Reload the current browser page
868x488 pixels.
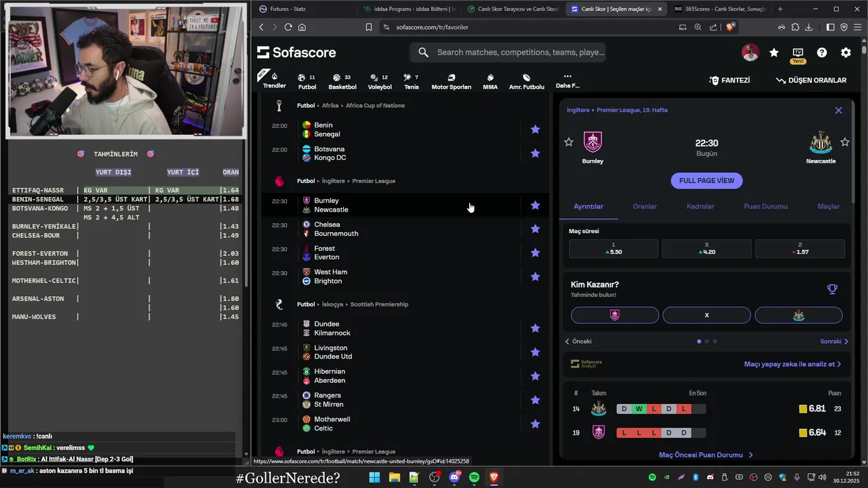(x=288, y=27)
